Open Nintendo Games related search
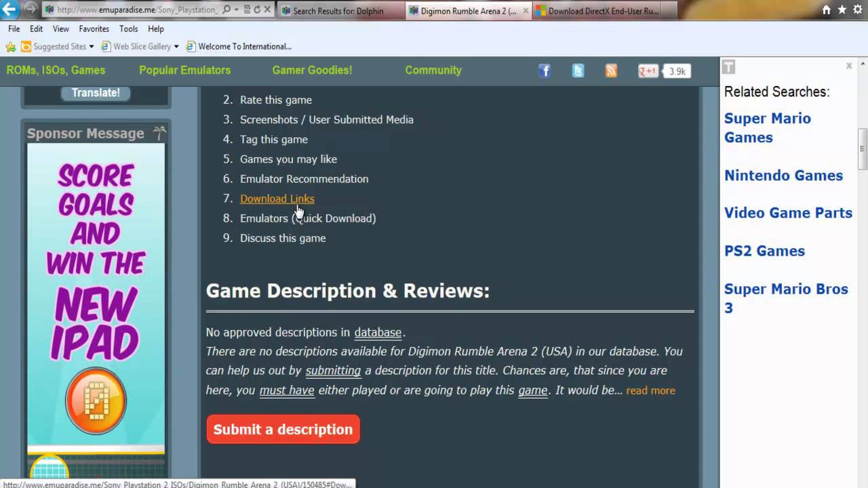Viewport: 868px width, 488px height. pos(783,175)
